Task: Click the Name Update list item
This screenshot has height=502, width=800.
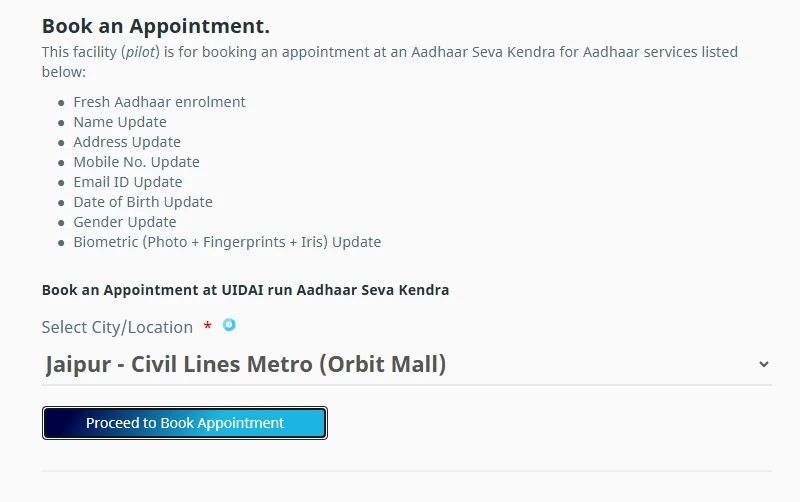Action: pos(120,122)
